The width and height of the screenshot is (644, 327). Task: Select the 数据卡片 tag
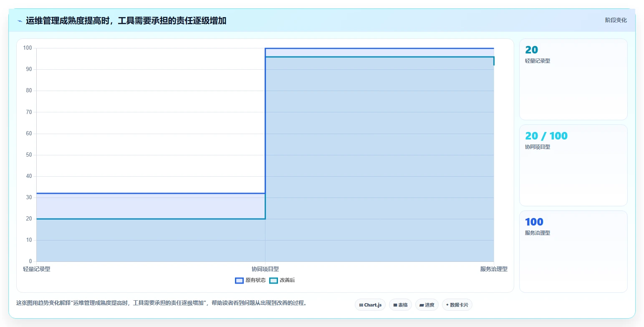(457, 305)
